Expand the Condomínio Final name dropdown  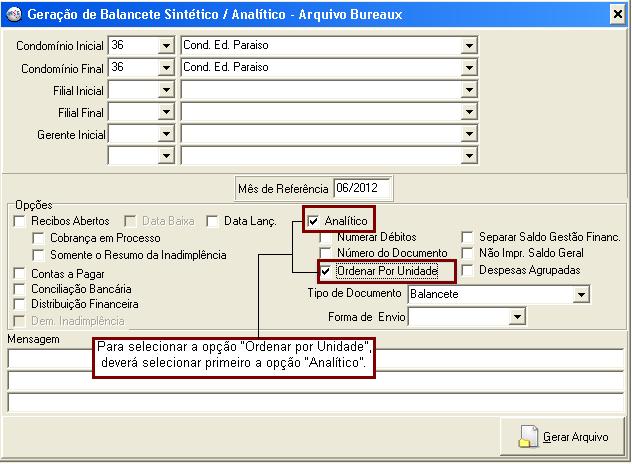pos(469,68)
